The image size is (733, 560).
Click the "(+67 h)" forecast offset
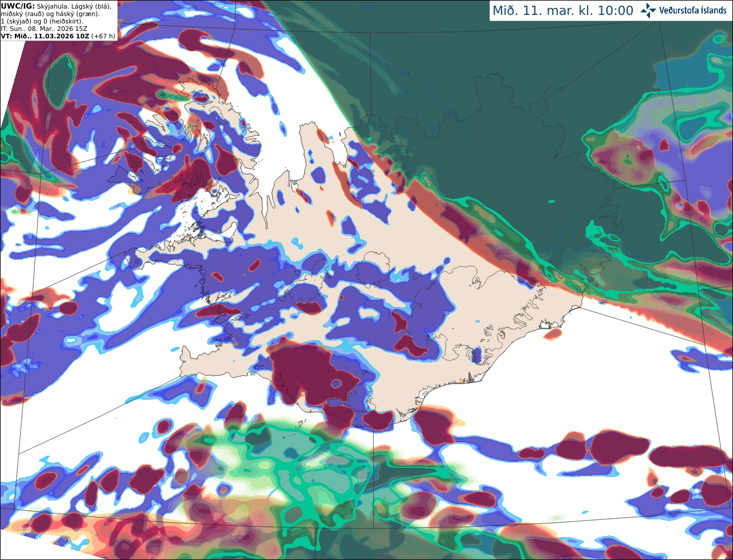(103, 36)
